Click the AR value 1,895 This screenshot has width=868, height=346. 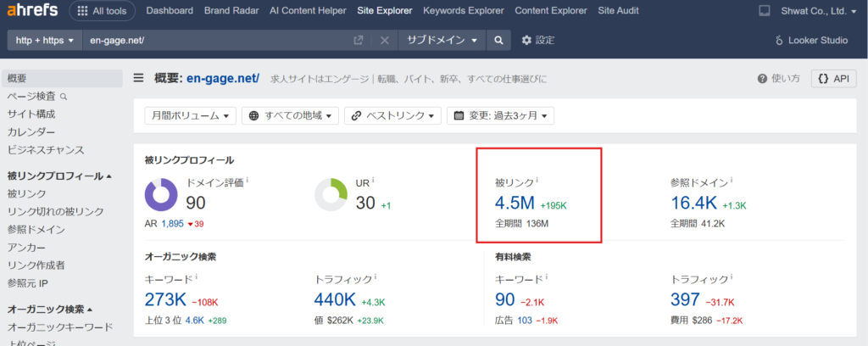pos(172,224)
